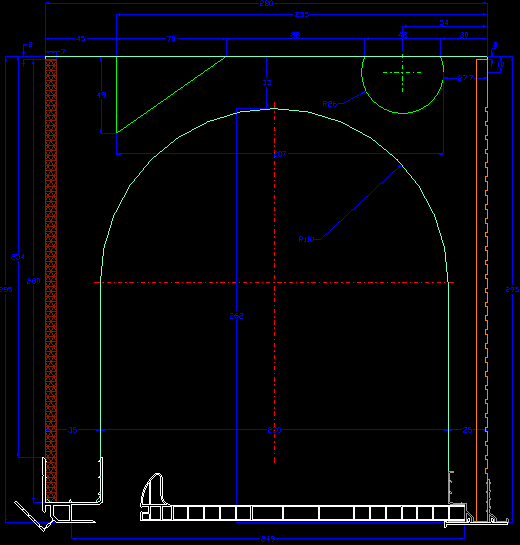Click the red vertical centerline
This screenshot has height=545, width=520.
pos(275,283)
